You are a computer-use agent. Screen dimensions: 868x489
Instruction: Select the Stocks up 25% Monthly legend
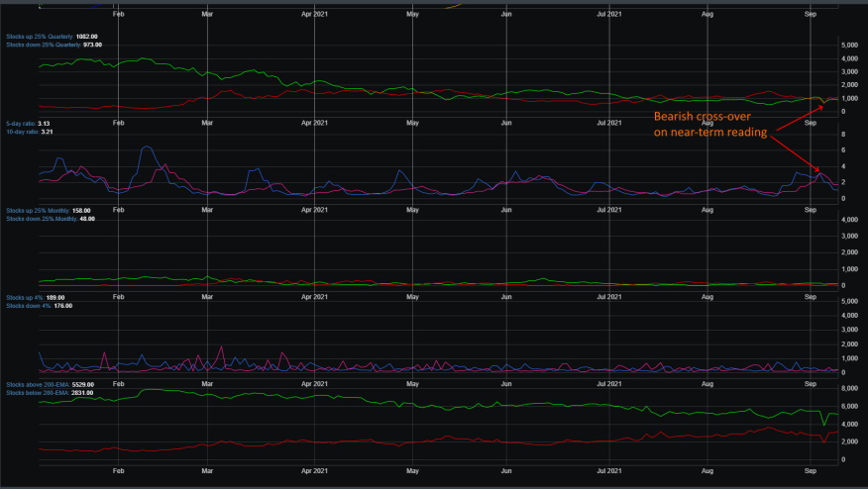tap(49, 211)
